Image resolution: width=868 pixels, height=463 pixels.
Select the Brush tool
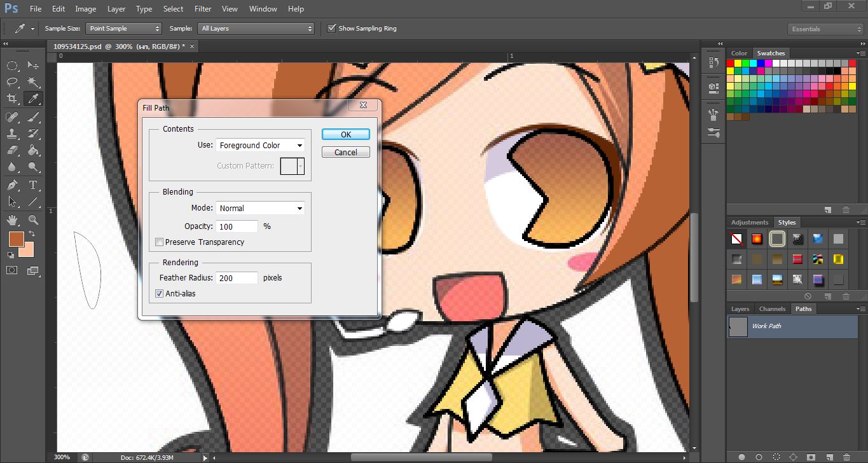tap(33, 117)
